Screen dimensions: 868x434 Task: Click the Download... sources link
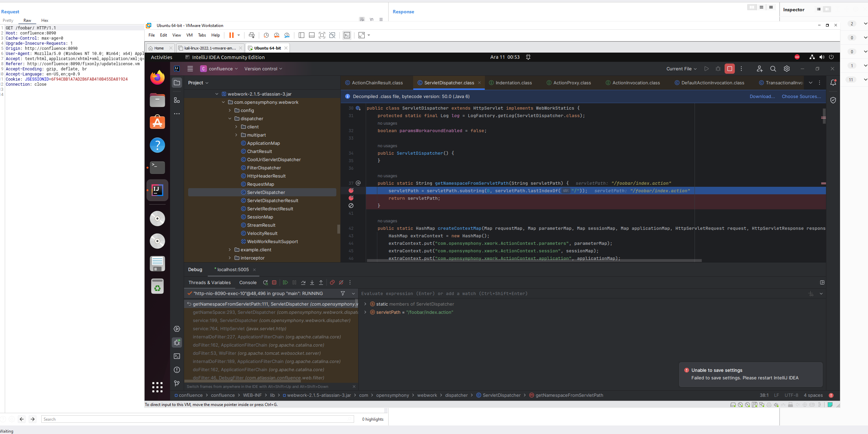click(762, 96)
